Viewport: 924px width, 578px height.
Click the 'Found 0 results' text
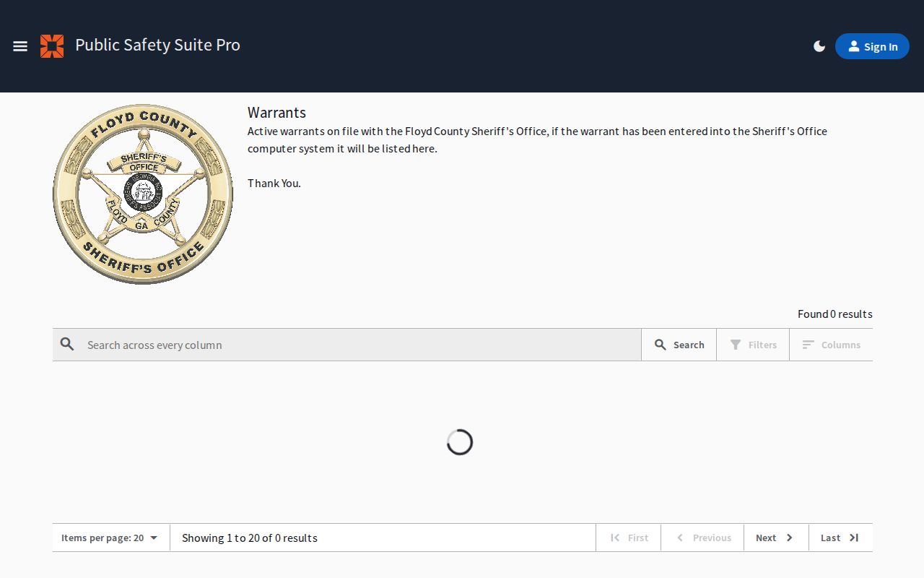(x=834, y=314)
